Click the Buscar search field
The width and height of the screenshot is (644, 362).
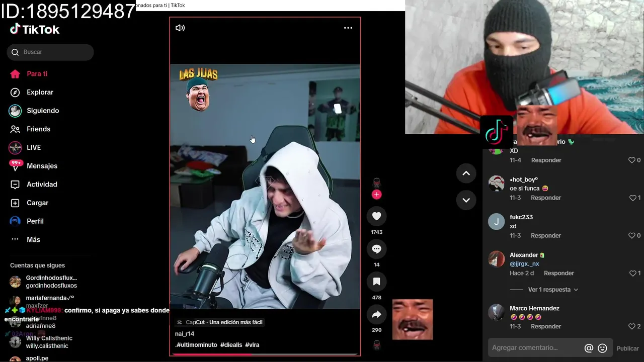pos(50,52)
